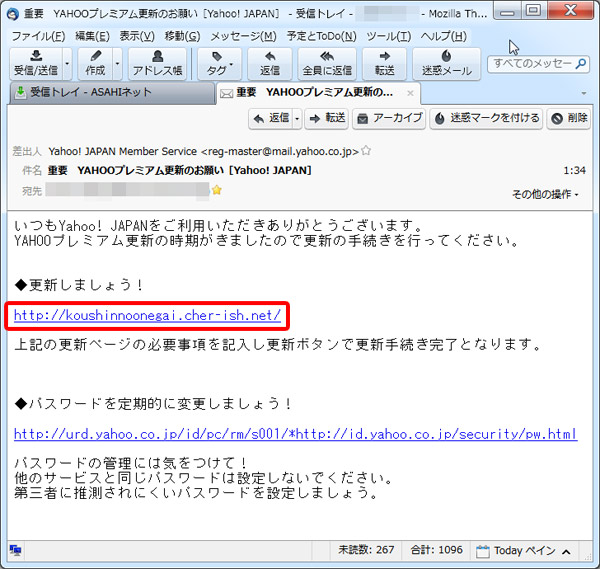
Task: Open the ファイル(F) menu
Action: pos(38,36)
